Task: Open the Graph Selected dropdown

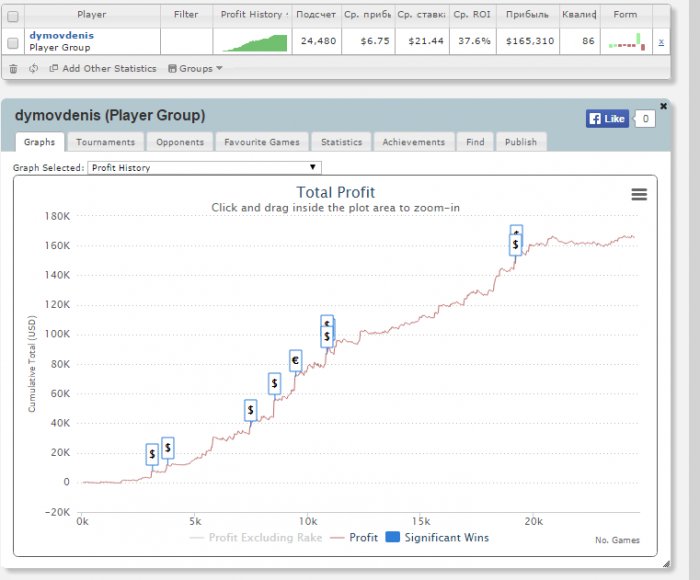Action: tap(204, 168)
